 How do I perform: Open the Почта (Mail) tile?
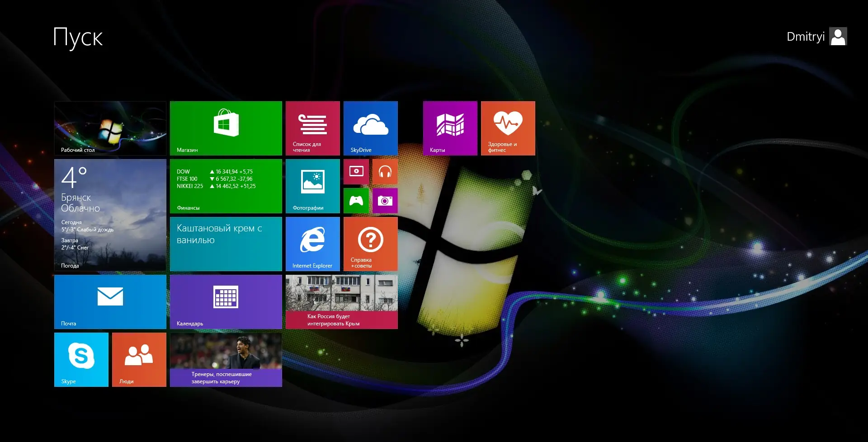coord(110,302)
